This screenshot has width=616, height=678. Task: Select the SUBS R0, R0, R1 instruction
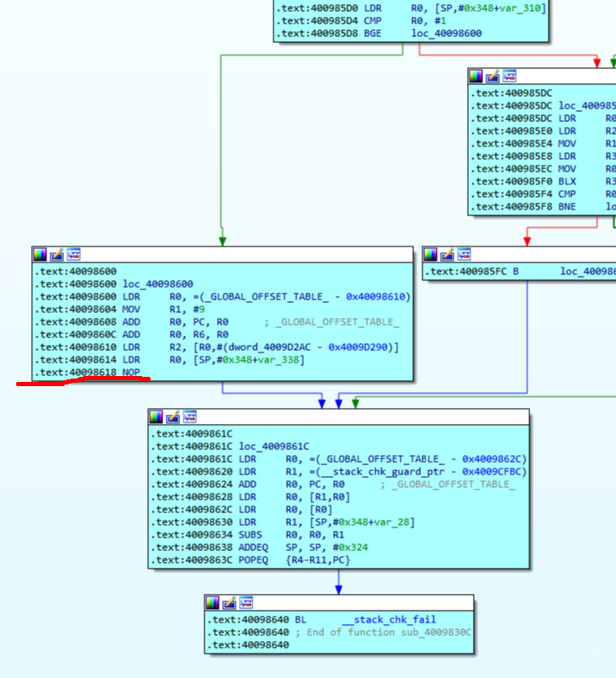[247, 535]
